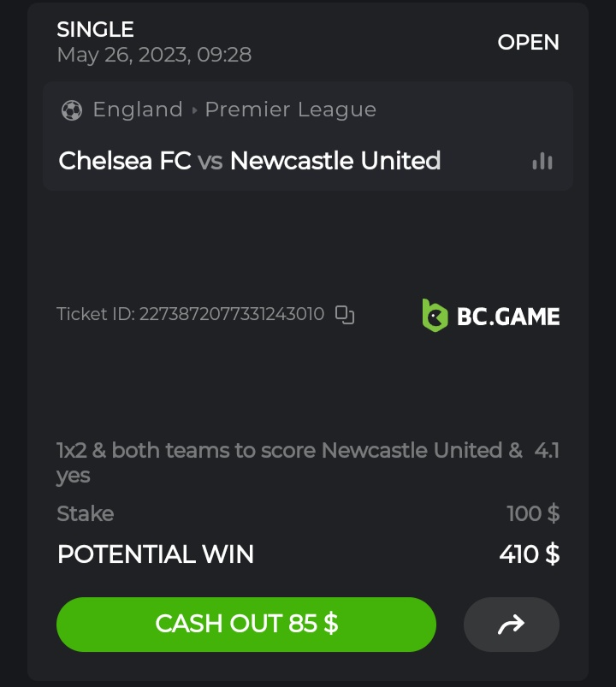This screenshot has width=616, height=687.
Task: Click the SINGLE bet type heading
Action: (95, 29)
